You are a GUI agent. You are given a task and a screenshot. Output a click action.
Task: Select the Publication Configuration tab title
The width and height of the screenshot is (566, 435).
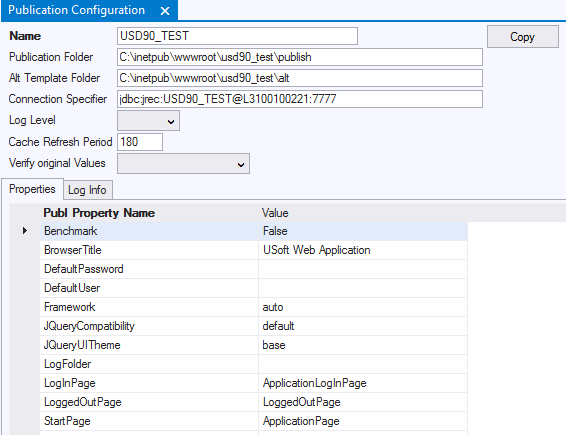coord(77,10)
